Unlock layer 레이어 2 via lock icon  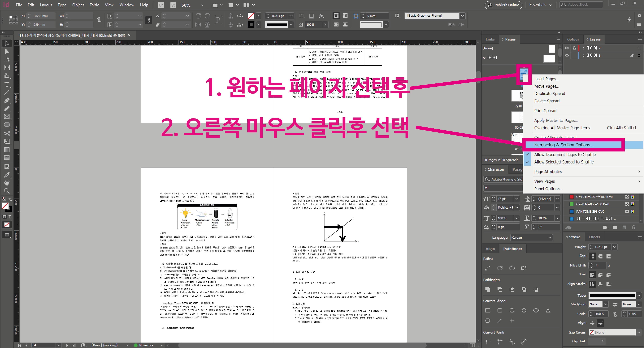[574, 48]
